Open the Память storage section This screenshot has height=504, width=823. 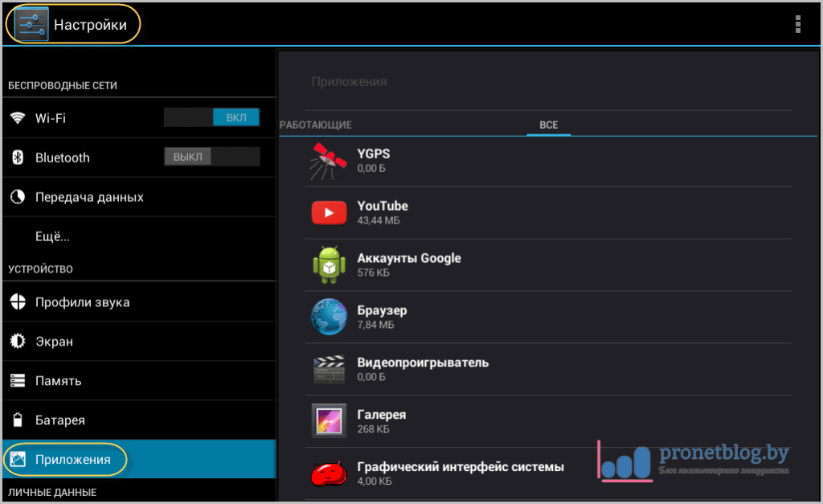coord(58,381)
